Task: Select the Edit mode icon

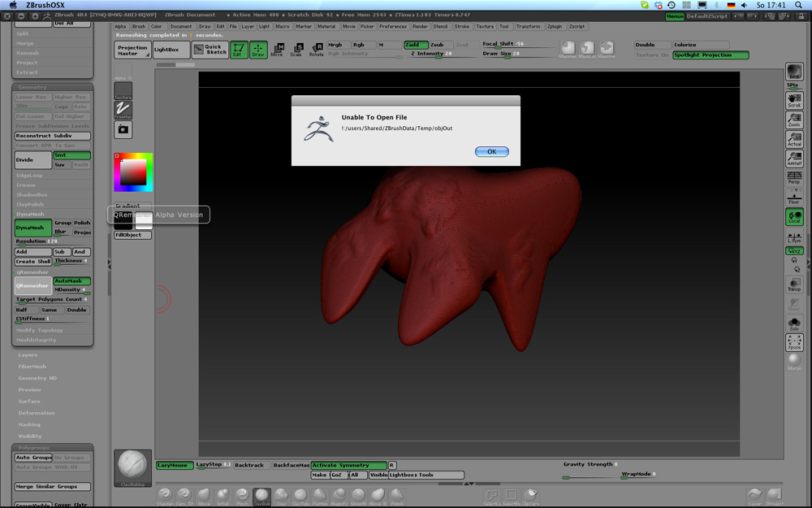Action: (x=239, y=50)
